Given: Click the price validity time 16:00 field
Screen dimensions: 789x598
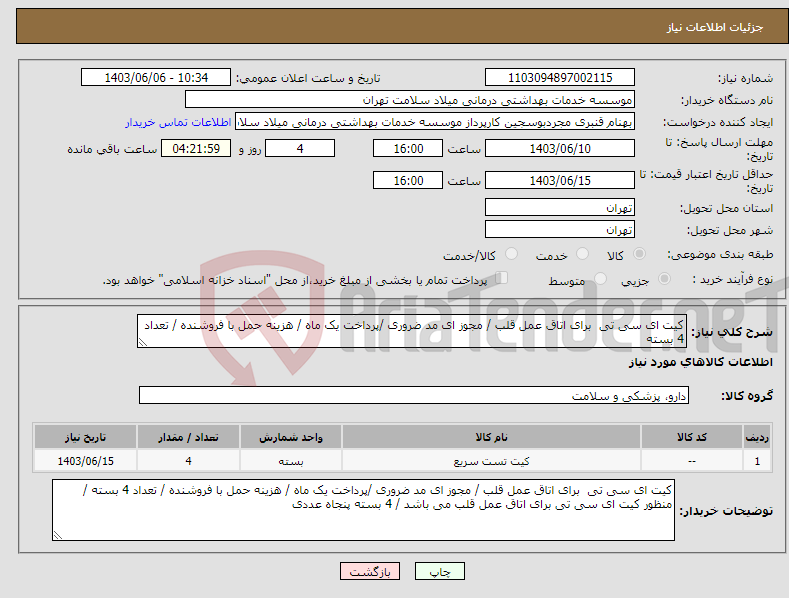Looking at the screenshot, I should click(408, 180).
